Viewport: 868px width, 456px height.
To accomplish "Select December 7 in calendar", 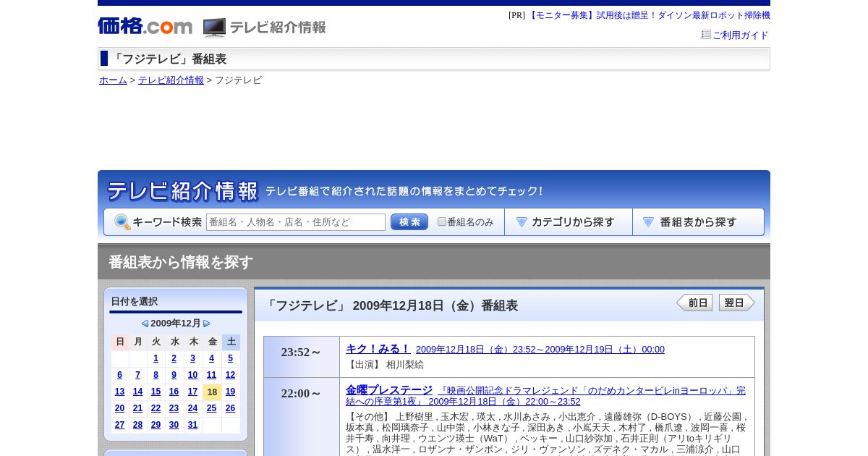I will (x=137, y=375).
